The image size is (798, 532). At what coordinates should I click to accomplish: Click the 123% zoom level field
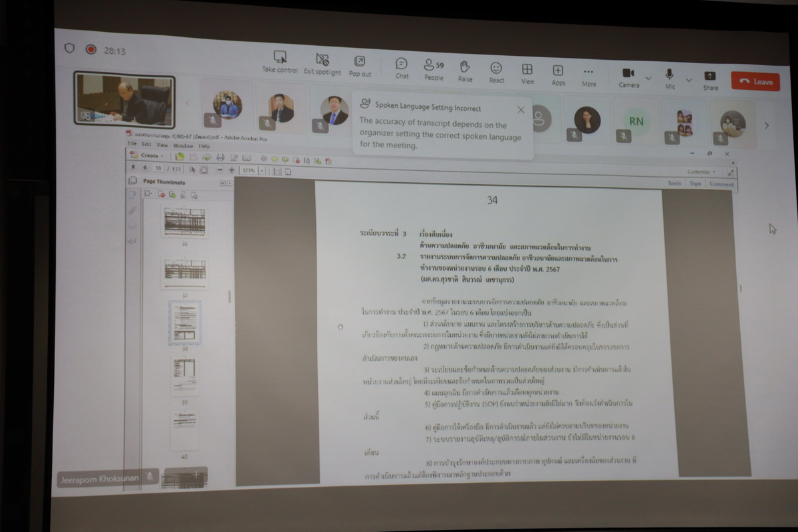click(x=249, y=171)
